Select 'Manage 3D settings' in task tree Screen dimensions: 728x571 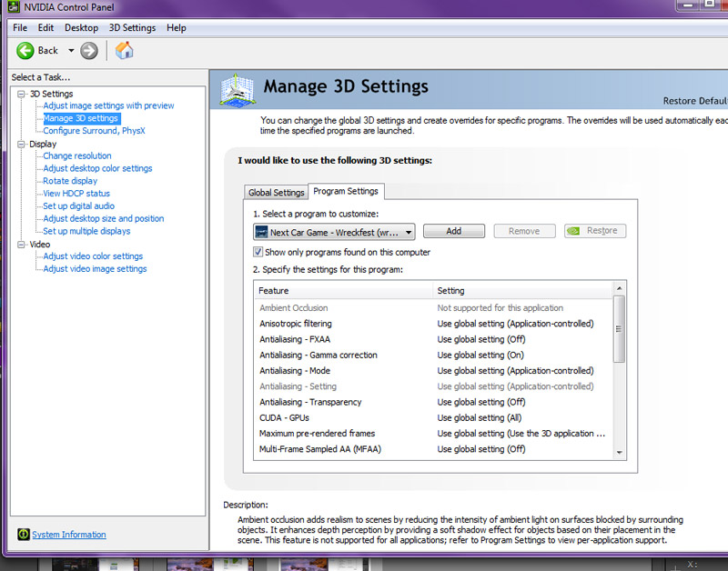pos(81,118)
